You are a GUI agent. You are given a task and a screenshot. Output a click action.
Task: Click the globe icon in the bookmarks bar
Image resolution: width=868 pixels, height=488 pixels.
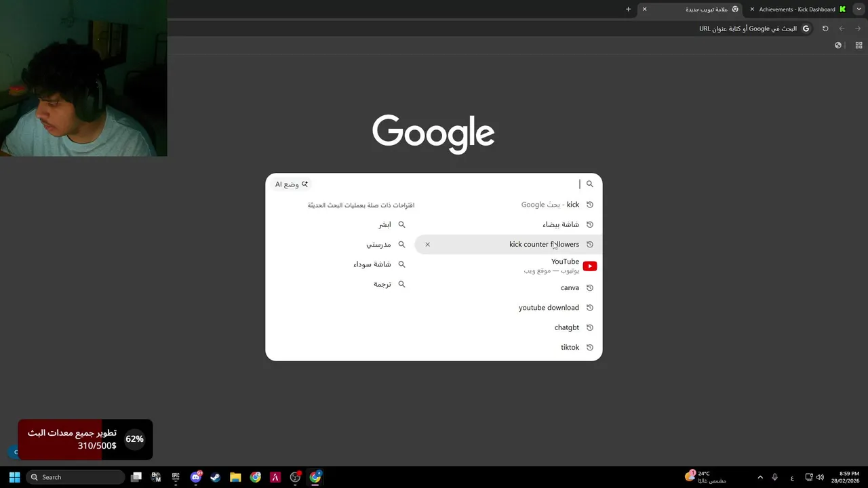838,45
